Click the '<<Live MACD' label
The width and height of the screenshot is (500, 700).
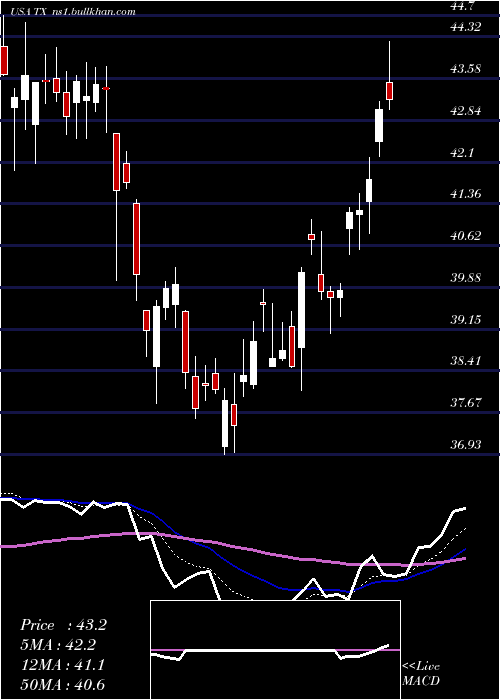point(421,674)
